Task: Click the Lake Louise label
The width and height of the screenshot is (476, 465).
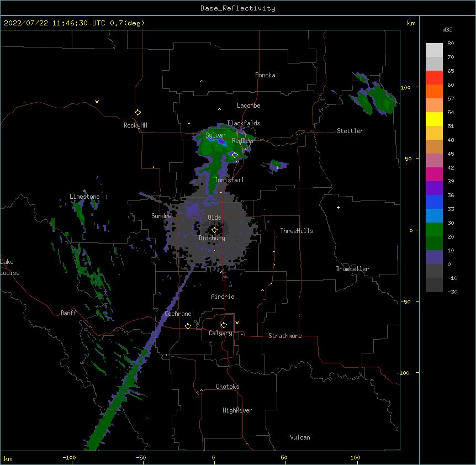Action: 10,267
